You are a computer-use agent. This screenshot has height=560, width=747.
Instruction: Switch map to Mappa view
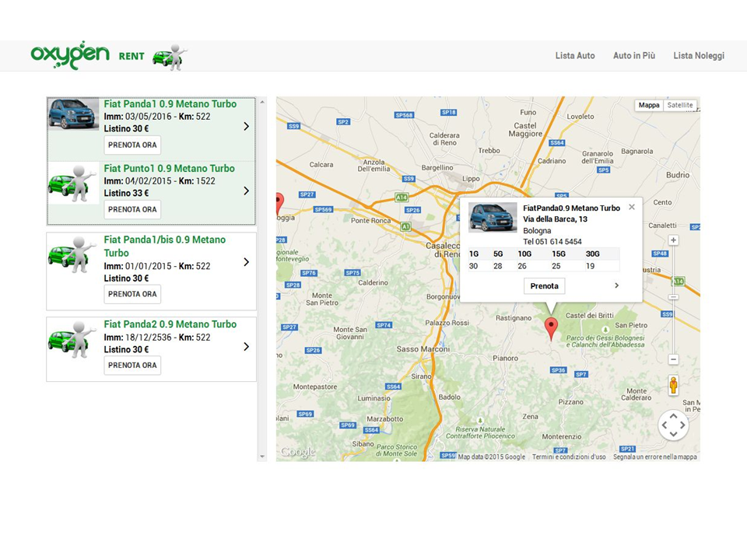649,105
